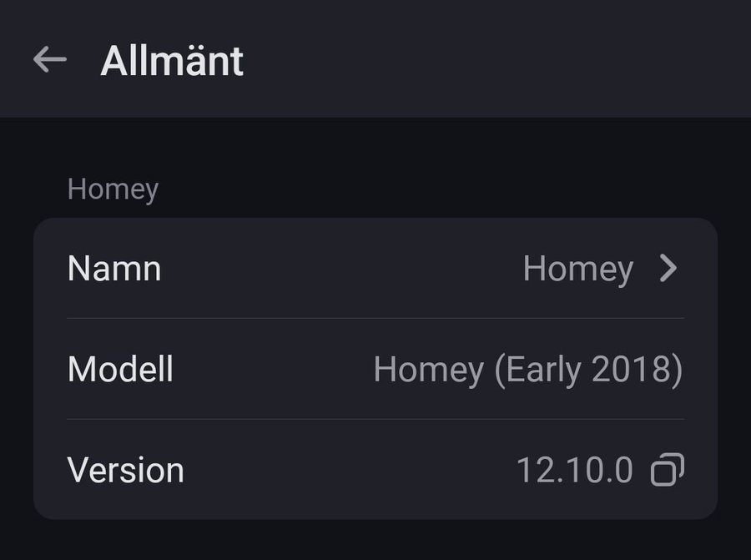This screenshot has height=560, width=751.
Task: Tap the "Homey (Early 2018)" model text
Action: point(527,369)
